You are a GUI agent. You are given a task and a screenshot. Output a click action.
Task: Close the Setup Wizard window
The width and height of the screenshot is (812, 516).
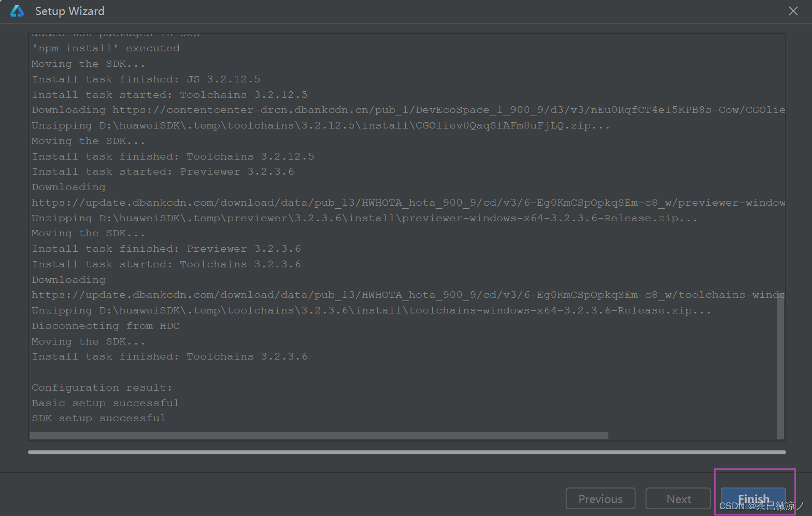tap(793, 11)
